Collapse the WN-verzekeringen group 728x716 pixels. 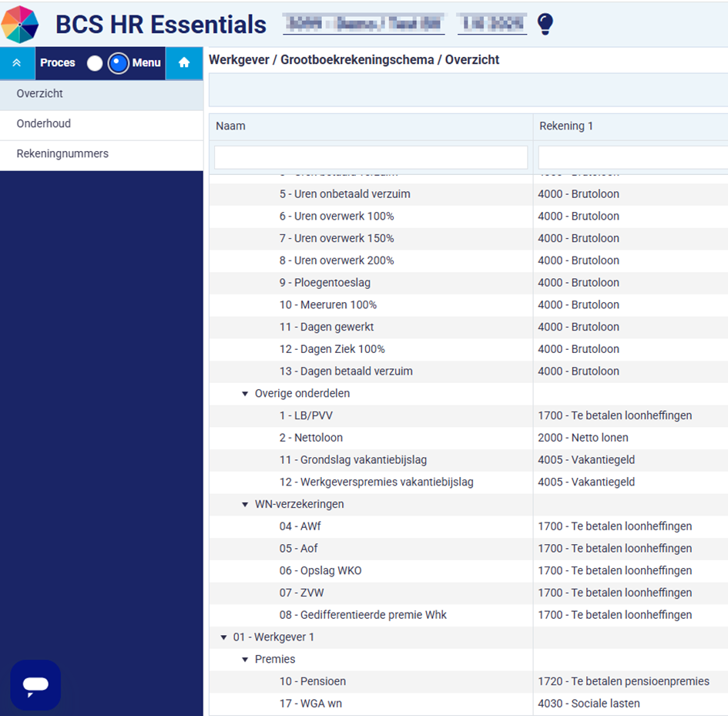245,504
